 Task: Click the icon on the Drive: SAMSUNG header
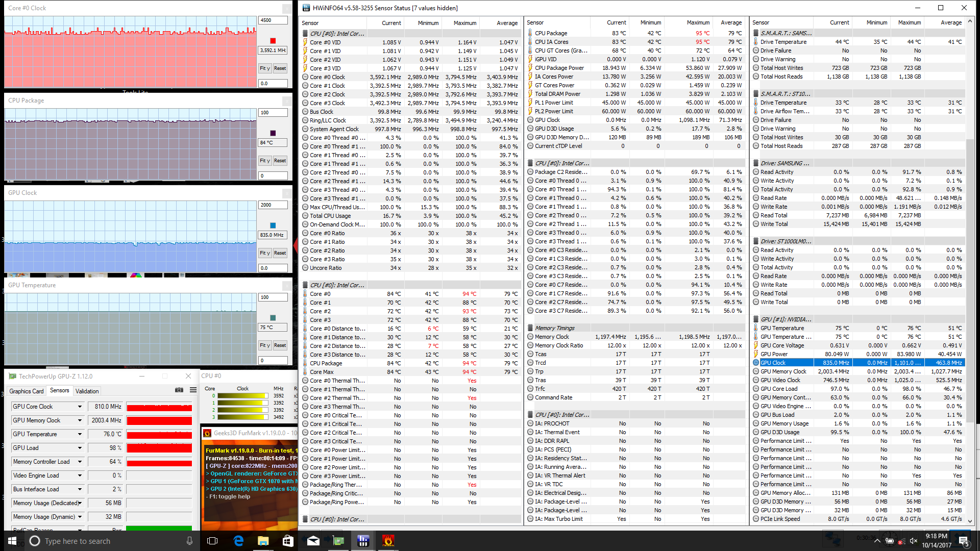756,163
